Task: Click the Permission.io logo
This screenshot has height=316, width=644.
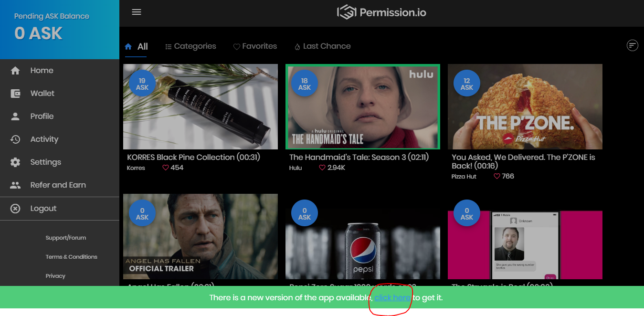Action: pos(381,12)
